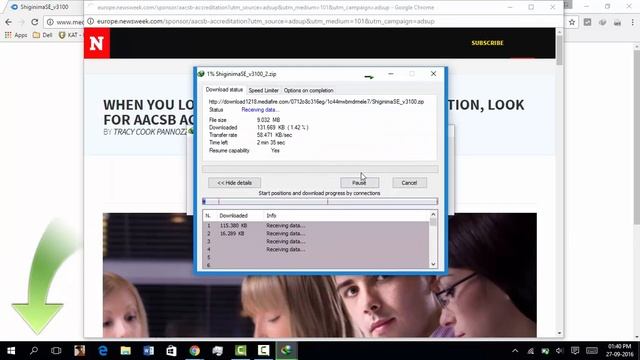This screenshot has width=640, height=360.
Task: Open the volume control in system tray
Action: click(x=560, y=351)
